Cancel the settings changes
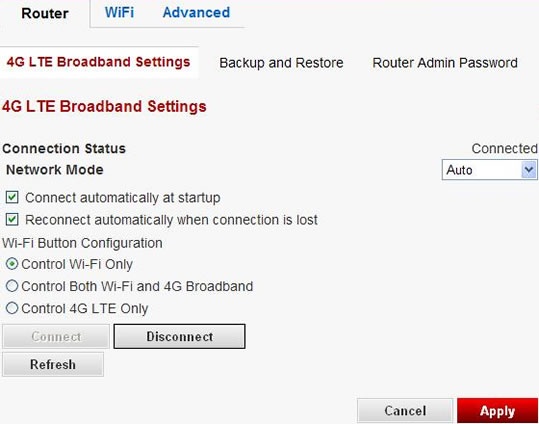 point(405,411)
